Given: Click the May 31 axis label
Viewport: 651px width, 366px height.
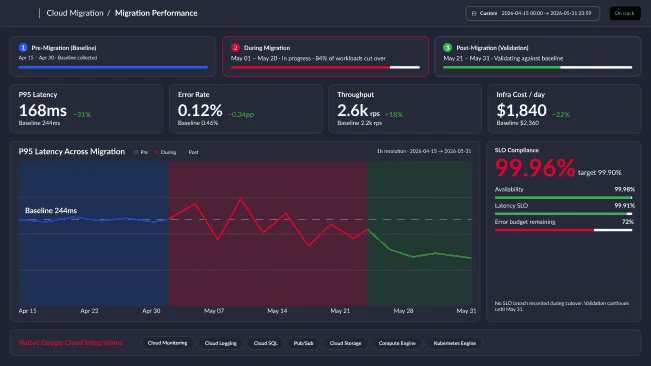Looking at the screenshot, I should (466, 311).
